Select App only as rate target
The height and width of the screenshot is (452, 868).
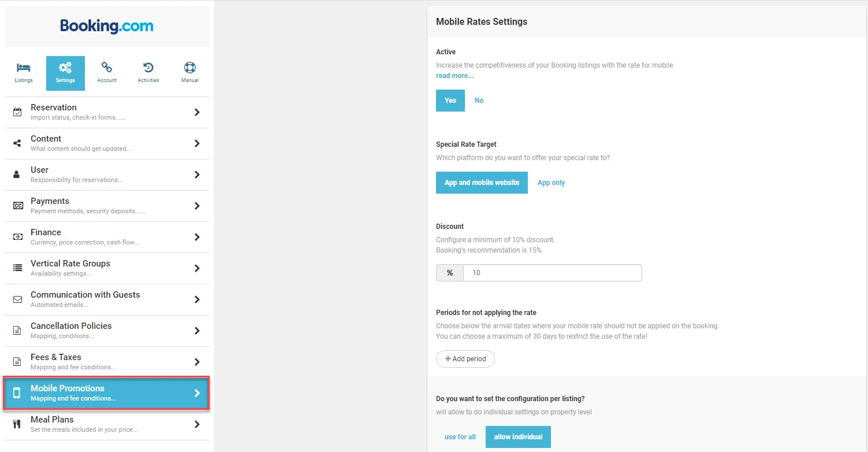coord(551,183)
